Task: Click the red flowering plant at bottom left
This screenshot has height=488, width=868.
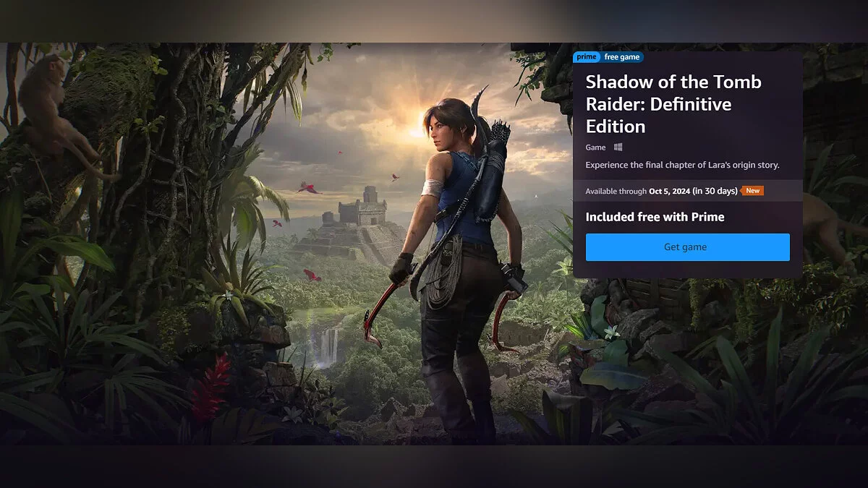Action: click(211, 387)
